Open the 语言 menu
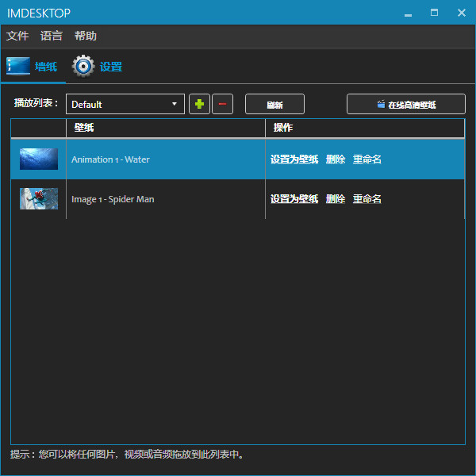This screenshot has width=476, height=476. tap(52, 36)
